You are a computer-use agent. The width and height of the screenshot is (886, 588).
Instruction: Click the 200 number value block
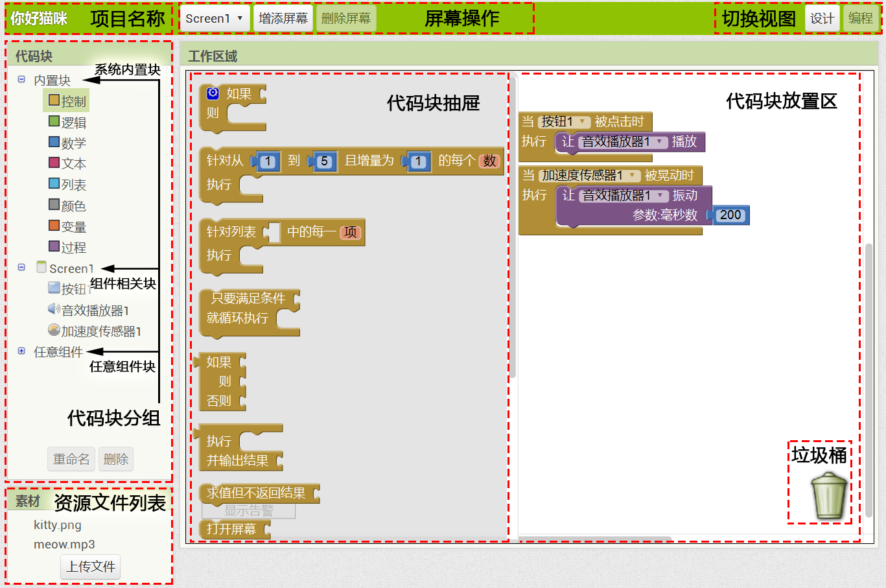(x=730, y=215)
